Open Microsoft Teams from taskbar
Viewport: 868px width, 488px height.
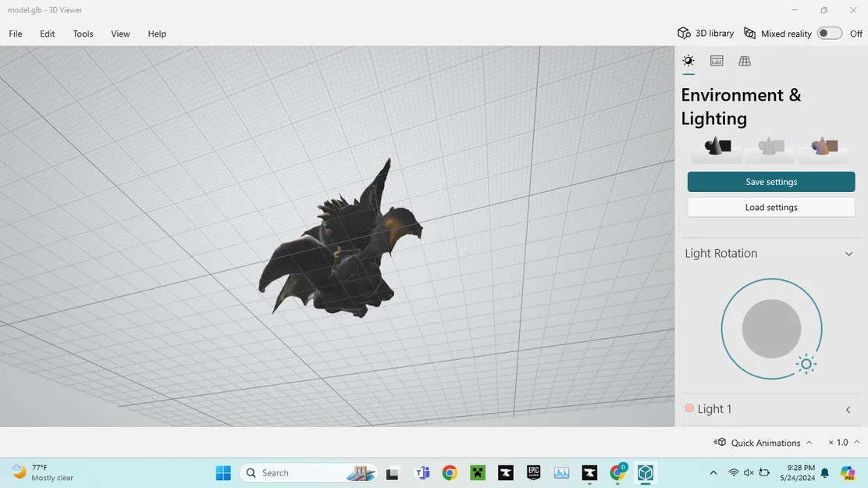click(422, 473)
